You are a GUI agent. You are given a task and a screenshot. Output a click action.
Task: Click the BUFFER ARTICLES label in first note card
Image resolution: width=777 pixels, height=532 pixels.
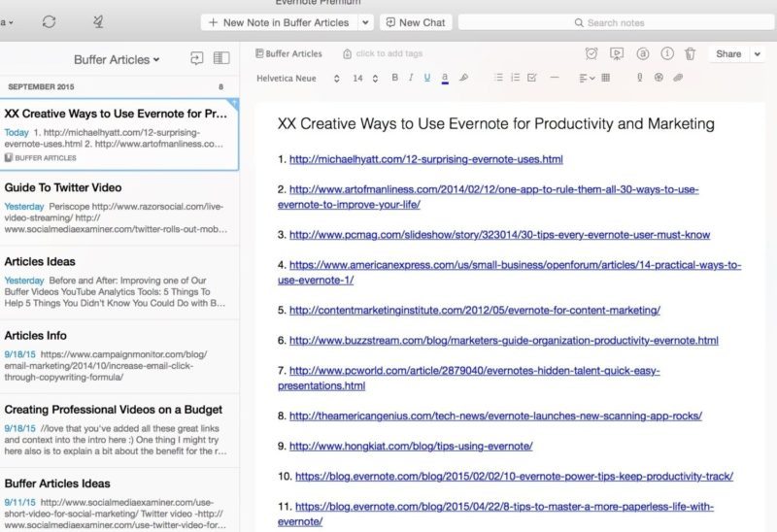(x=41, y=158)
